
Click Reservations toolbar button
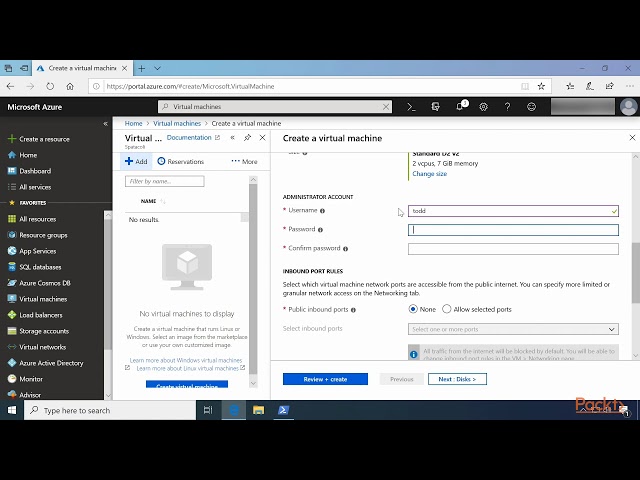pos(180,161)
